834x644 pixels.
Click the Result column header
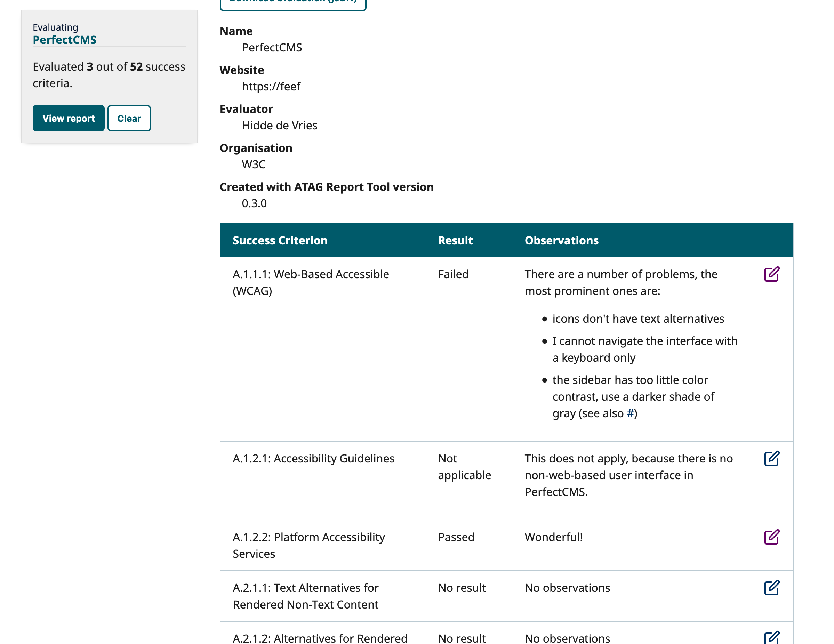[x=455, y=240]
